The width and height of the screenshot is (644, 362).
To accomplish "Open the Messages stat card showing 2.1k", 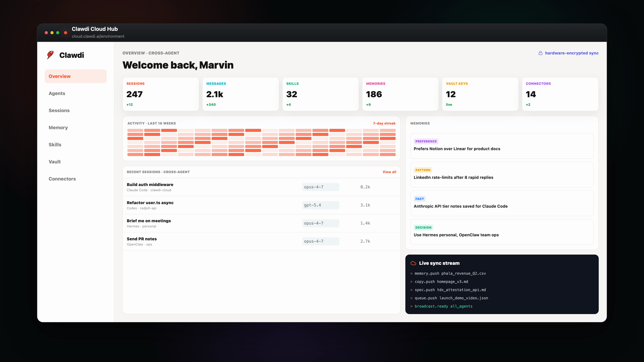I will (x=240, y=94).
